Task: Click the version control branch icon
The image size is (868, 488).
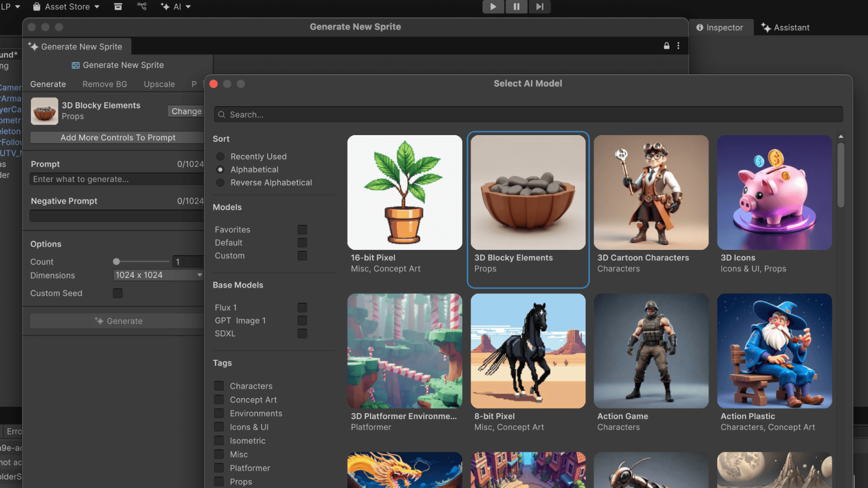Action: [142, 7]
